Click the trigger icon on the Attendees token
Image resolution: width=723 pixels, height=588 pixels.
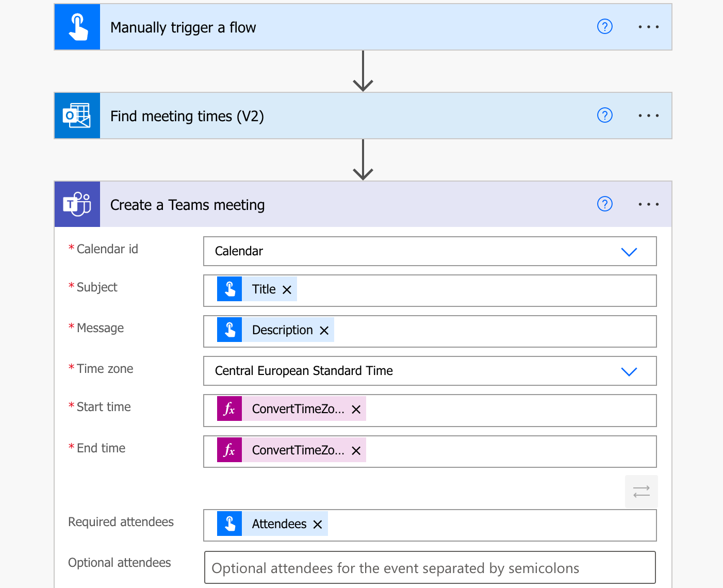click(x=229, y=524)
